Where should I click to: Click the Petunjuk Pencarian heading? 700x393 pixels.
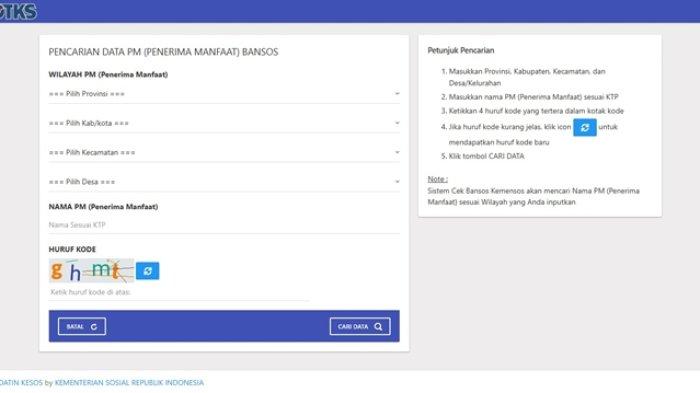461,50
